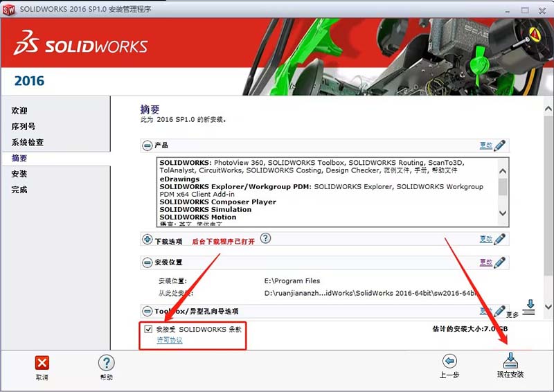Click the SolidWorks SW title bar icon
The image size is (554, 392).
pyautogui.click(x=8, y=10)
